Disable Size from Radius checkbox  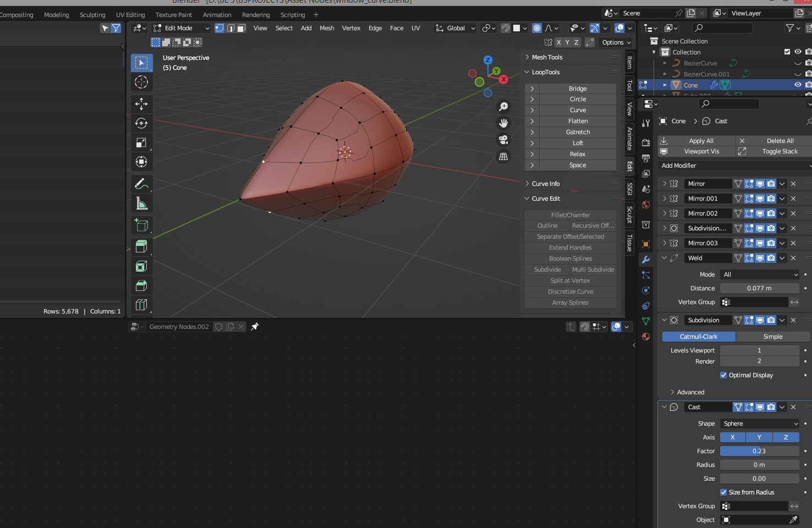click(723, 492)
